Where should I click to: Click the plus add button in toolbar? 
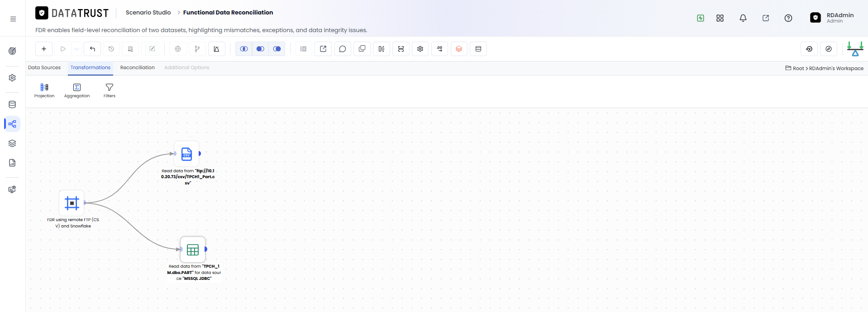coord(44,49)
